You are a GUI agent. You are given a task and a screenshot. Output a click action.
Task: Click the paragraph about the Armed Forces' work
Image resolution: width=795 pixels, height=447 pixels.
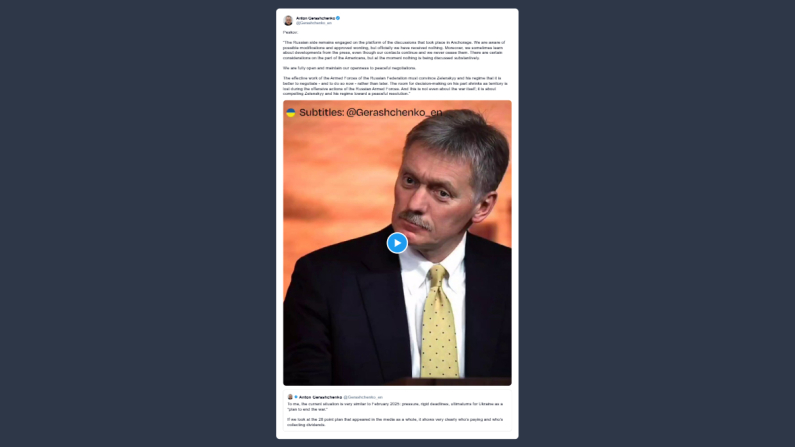click(x=395, y=86)
